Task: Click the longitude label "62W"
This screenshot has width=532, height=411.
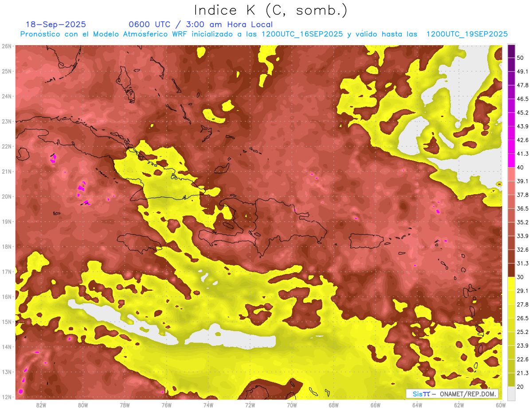Action: (x=459, y=405)
